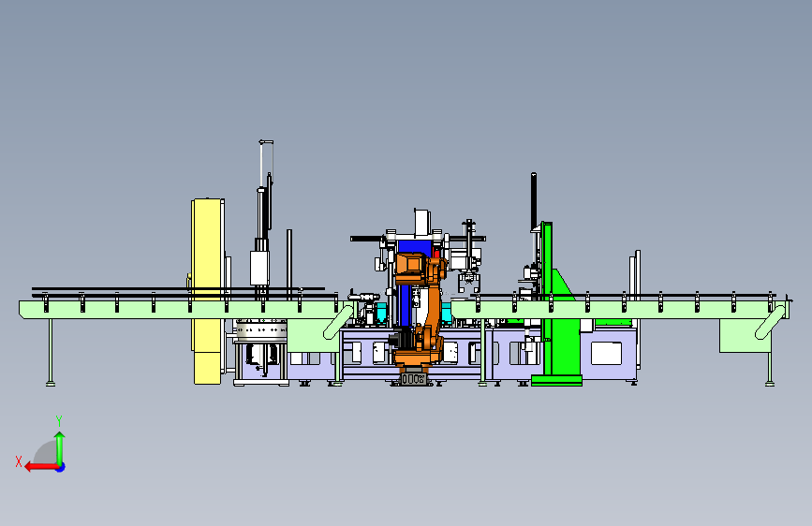Select the robot's dark base pedestal
This screenshot has height=526, width=812.
point(413,379)
